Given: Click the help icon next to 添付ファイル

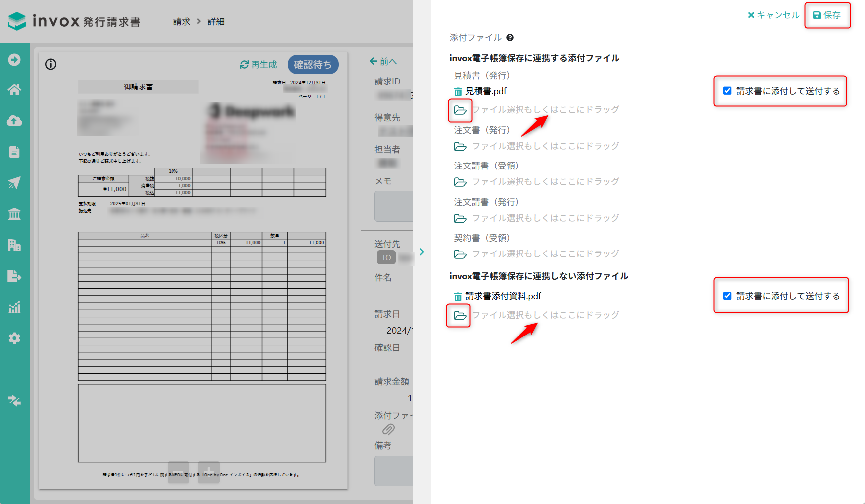Looking at the screenshot, I should tap(510, 38).
